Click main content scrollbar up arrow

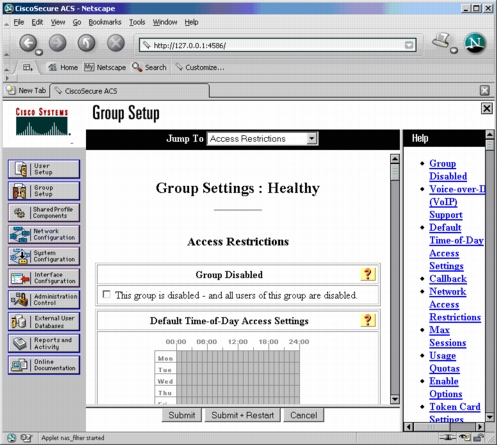coord(395,159)
